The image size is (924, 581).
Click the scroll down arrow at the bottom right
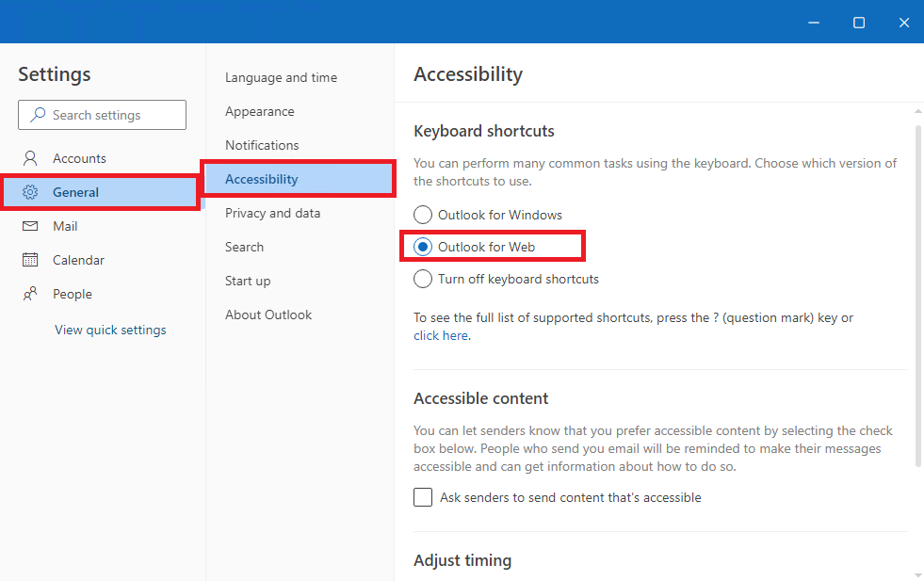pos(918,574)
